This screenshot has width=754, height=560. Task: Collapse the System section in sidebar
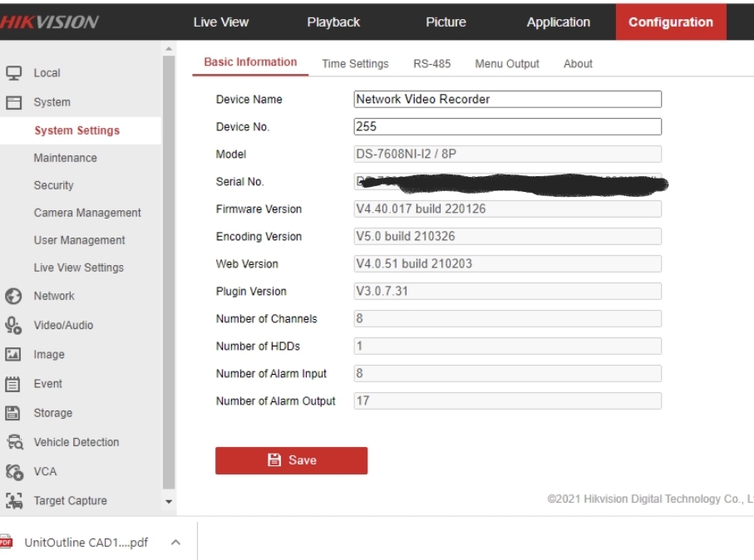pos(52,102)
